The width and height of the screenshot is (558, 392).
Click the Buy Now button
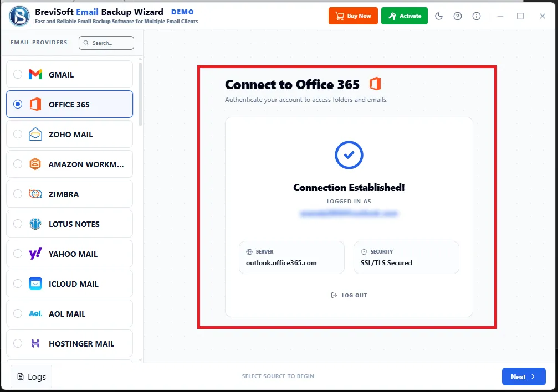(x=353, y=16)
